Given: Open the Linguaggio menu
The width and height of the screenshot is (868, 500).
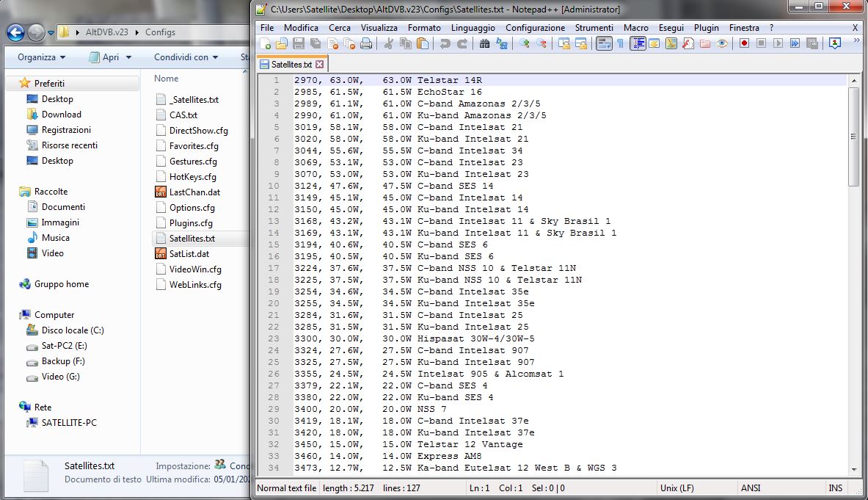Looking at the screenshot, I should (473, 28).
